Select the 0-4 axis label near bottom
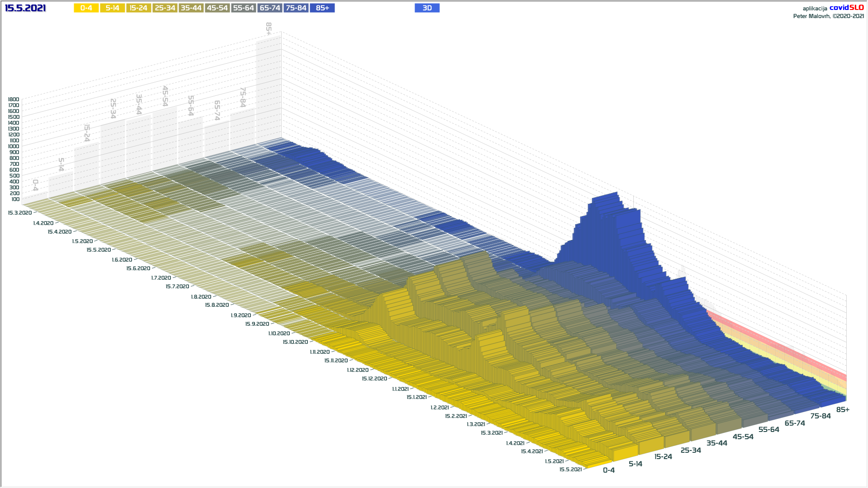 pos(609,470)
